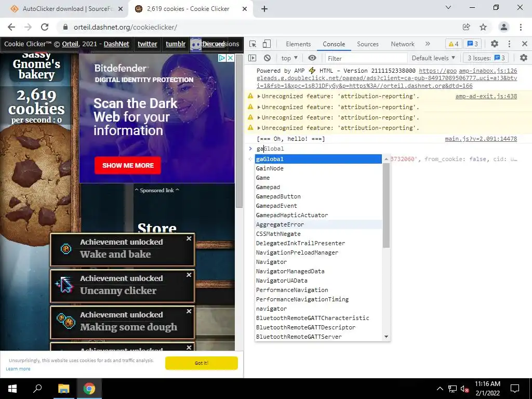This screenshot has width=532, height=399.
Task: Click the messages count badge showing 3
Action: 473,44
